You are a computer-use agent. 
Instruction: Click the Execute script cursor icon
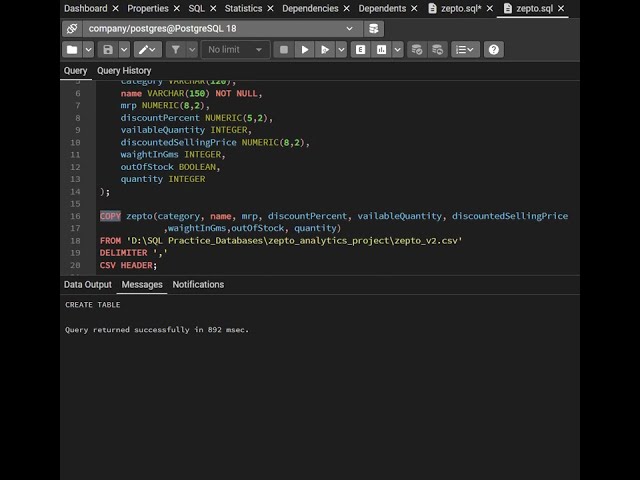click(325, 50)
